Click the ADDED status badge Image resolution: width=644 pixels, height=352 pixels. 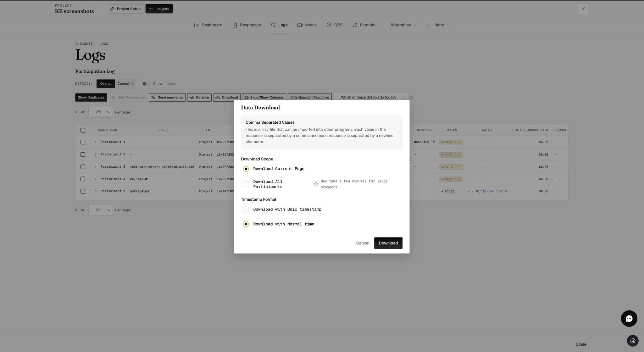pyautogui.click(x=448, y=192)
